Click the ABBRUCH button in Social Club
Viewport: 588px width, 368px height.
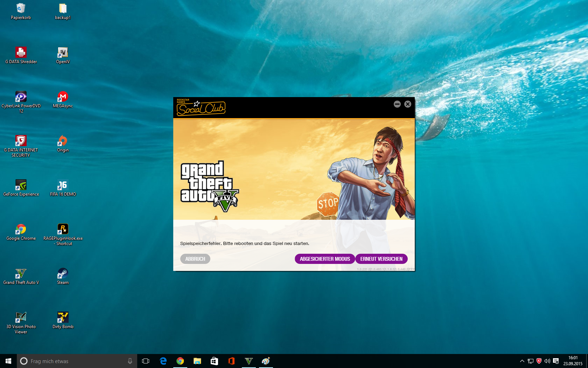(x=195, y=259)
